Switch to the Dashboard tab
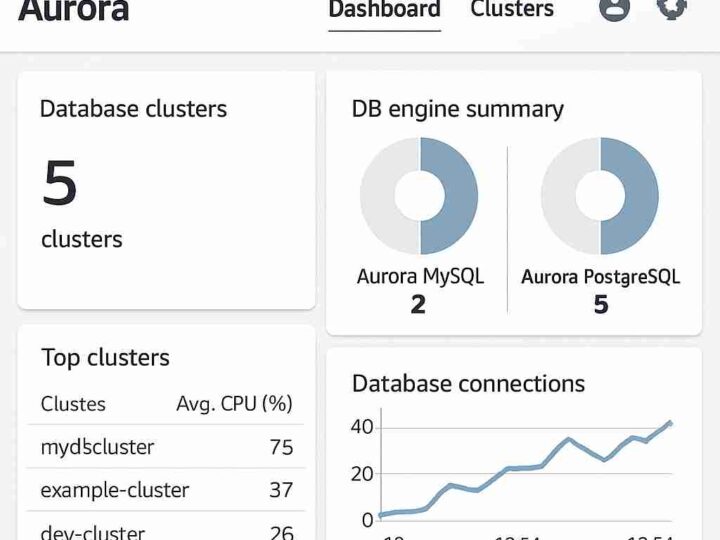 [x=384, y=10]
